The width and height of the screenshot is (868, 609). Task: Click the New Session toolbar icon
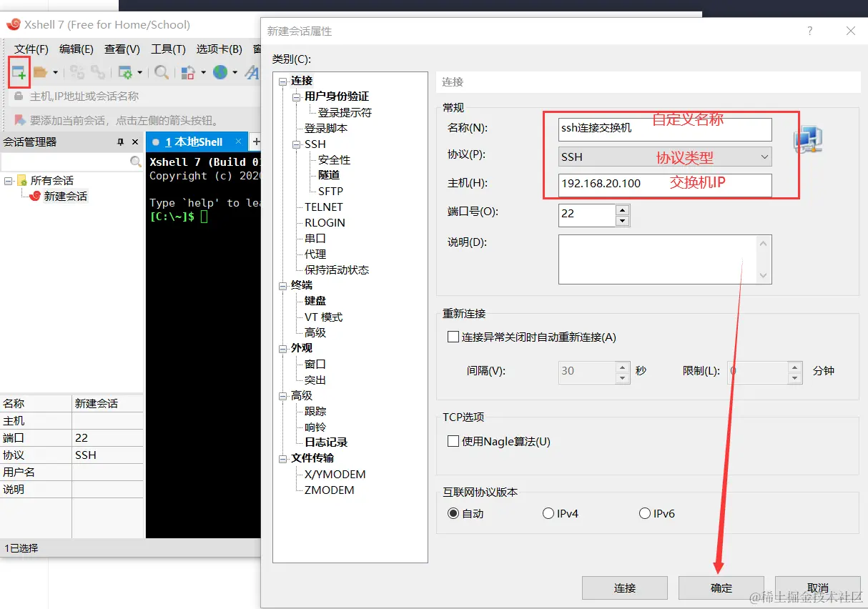[19, 72]
